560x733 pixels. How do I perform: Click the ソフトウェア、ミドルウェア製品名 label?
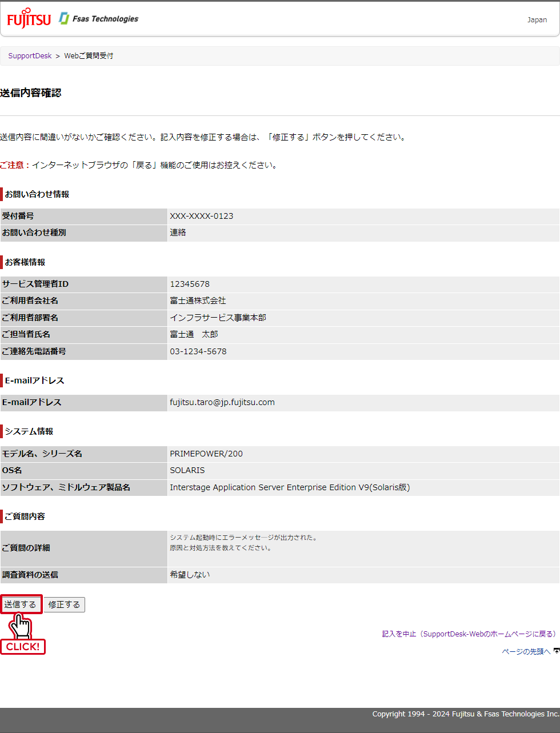66,487
